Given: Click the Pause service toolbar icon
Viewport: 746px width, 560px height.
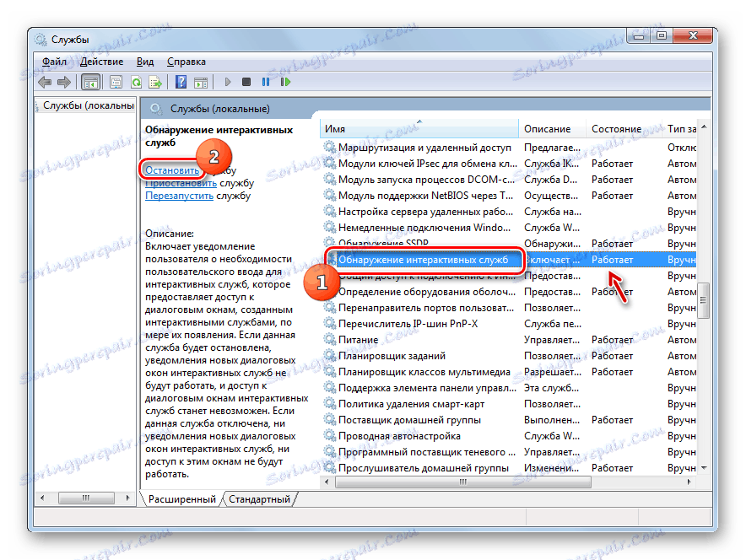Looking at the screenshot, I should click(x=266, y=83).
